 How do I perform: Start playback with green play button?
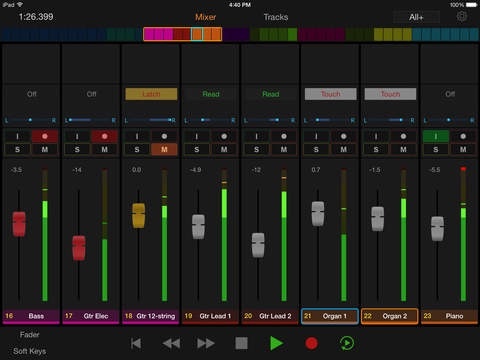coord(276,343)
